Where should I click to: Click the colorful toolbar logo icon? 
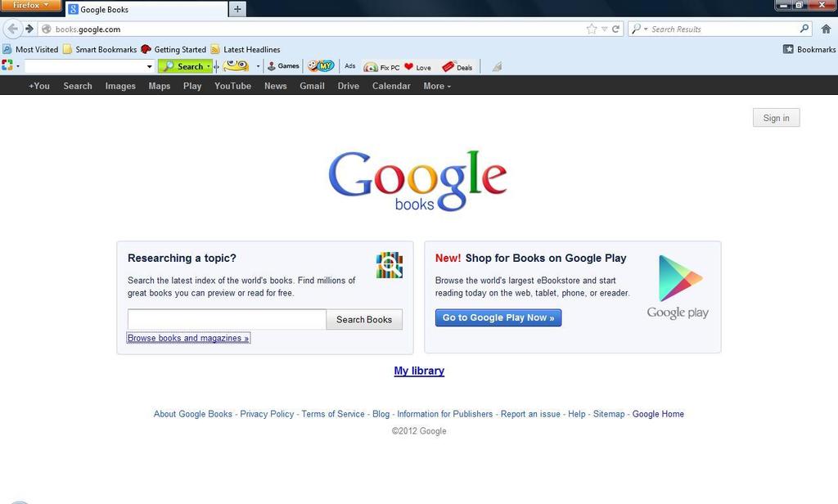[7, 65]
